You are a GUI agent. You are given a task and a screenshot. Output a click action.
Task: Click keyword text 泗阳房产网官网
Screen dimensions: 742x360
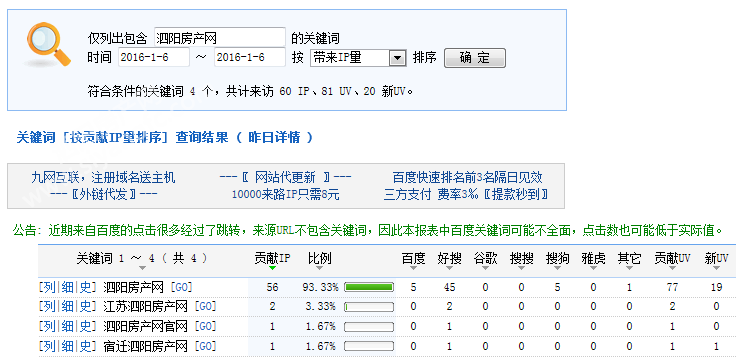[146, 326]
